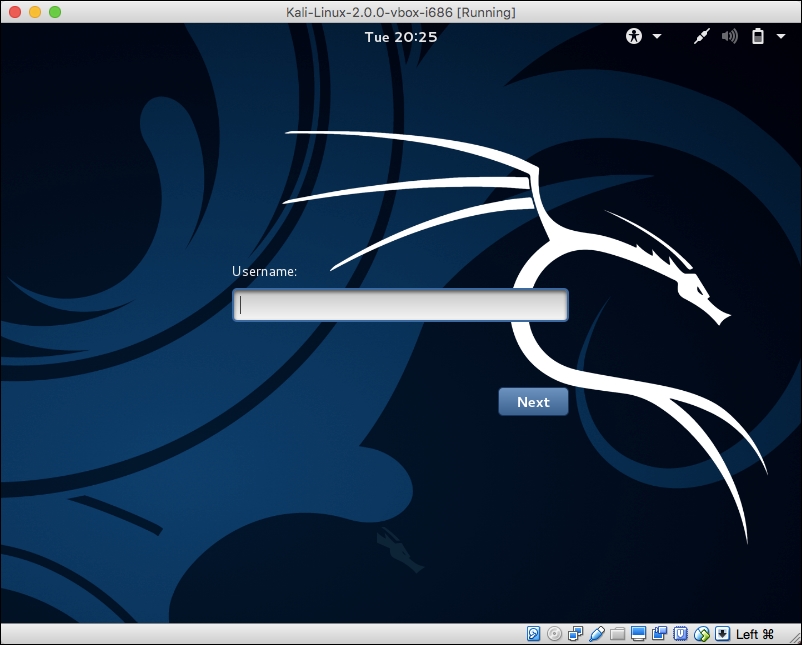The width and height of the screenshot is (802, 645).
Task: Focus the Username input field
Action: point(400,305)
